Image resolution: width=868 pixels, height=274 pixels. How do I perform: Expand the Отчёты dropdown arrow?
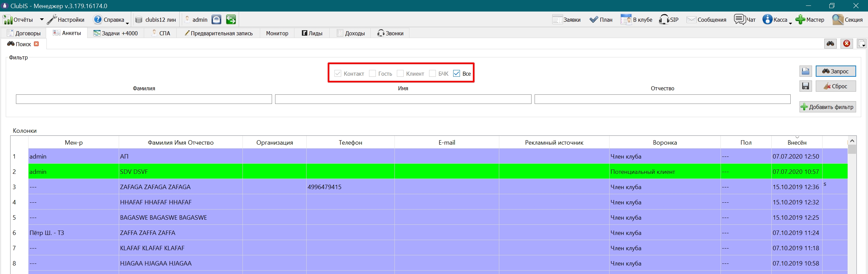coord(42,20)
